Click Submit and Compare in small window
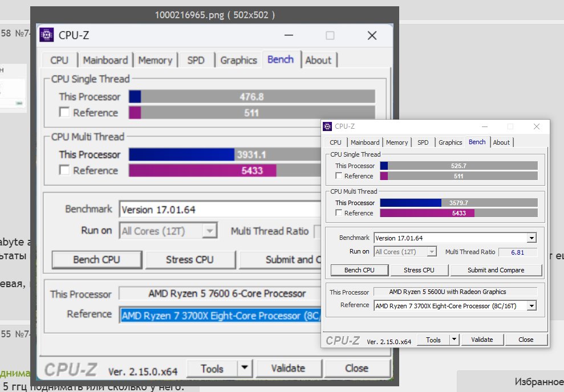Image resolution: width=564 pixels, height=392 pixels. [496, 270]
